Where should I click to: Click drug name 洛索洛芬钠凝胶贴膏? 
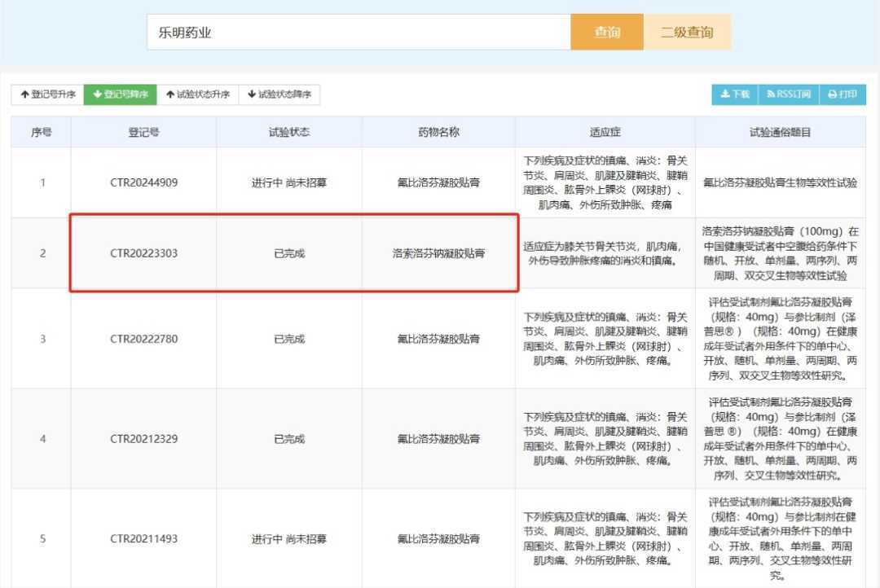438,253
